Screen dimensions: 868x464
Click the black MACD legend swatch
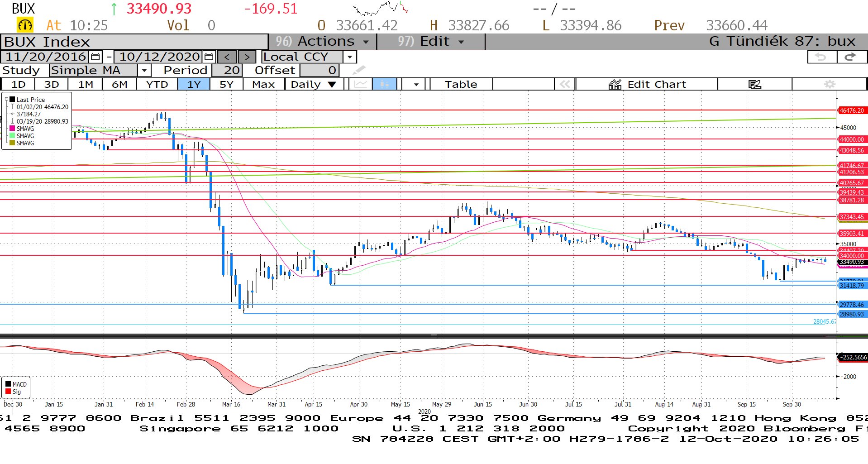8,384
